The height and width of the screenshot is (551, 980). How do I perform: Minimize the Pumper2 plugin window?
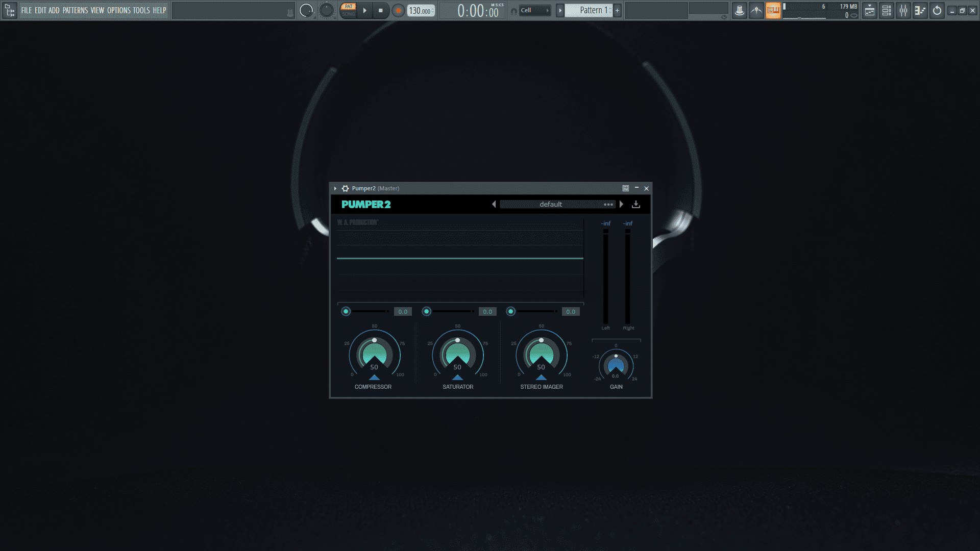point(636,188)
